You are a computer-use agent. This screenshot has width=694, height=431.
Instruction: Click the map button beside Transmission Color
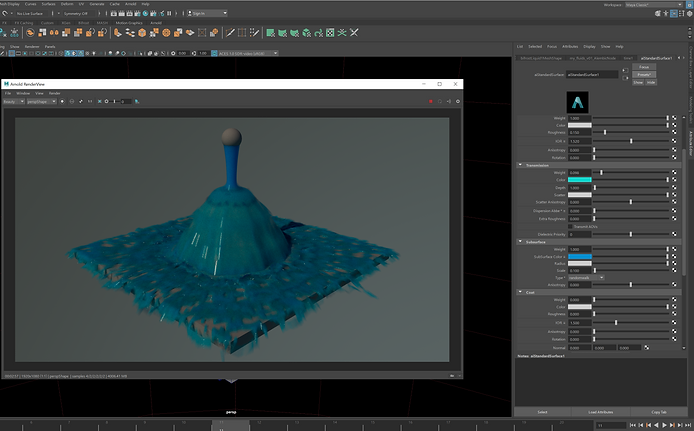pyautogui.click(x=674, y=180)
